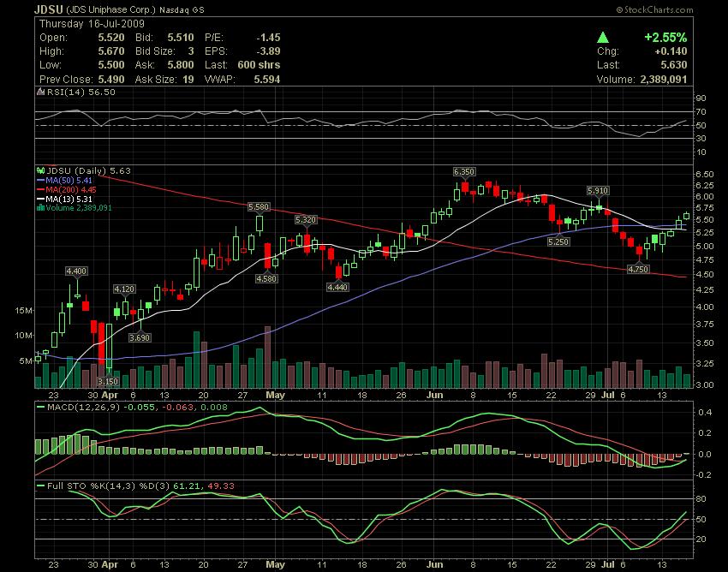Click the 4.120 price high label
Screen dimensions: 728x572
click(124, 289)
